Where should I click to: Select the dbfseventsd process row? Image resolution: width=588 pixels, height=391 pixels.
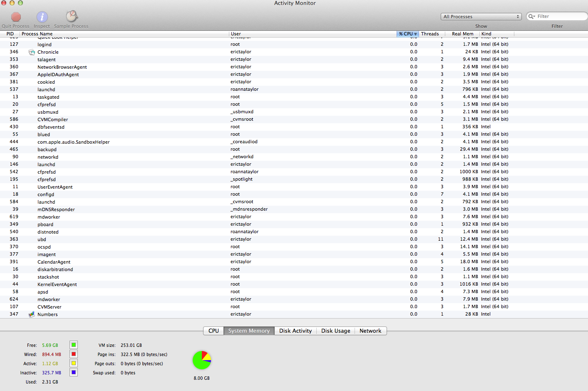(294, 127)
